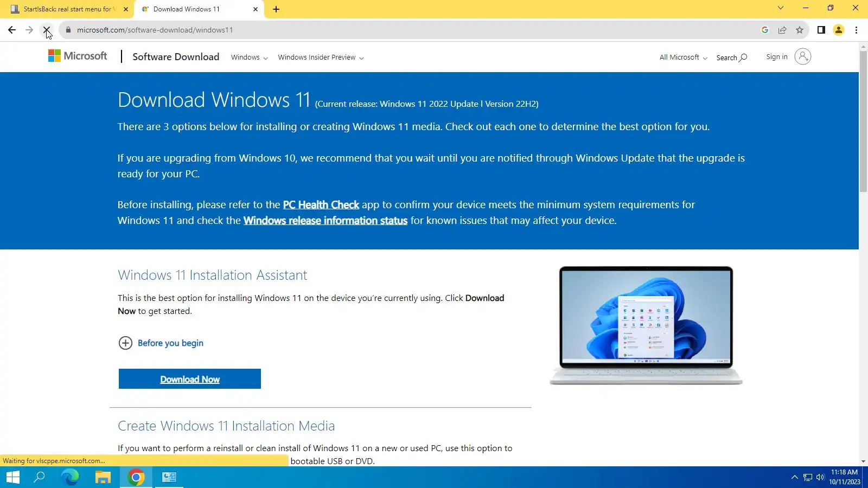868x488 pixels.
Task: Open the Windows Start button
Action: [13, 477]
